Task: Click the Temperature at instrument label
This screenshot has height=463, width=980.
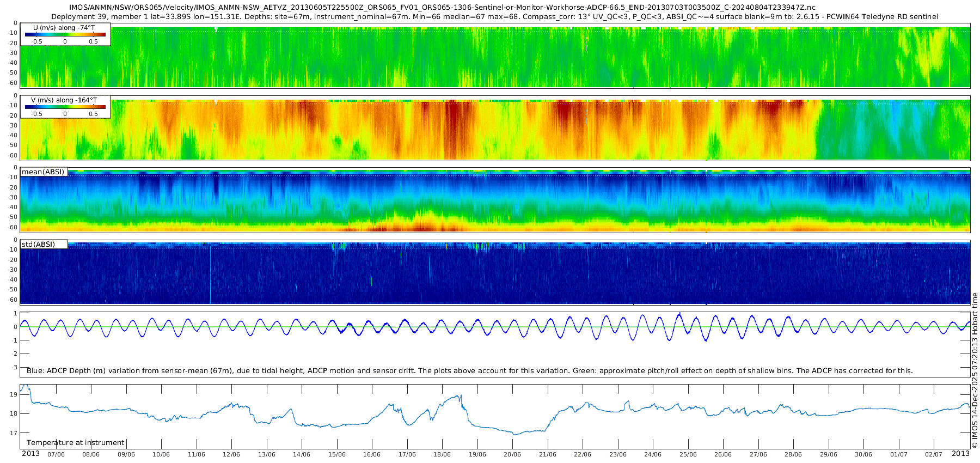Action: 76,443
